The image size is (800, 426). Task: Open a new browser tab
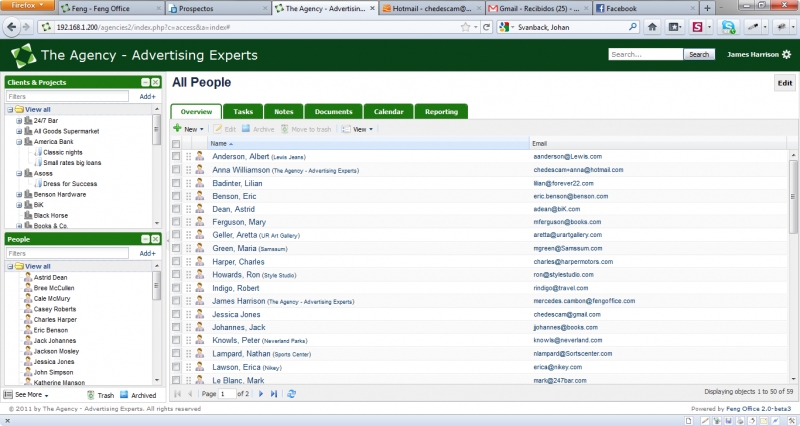click(x=707, y=8)
